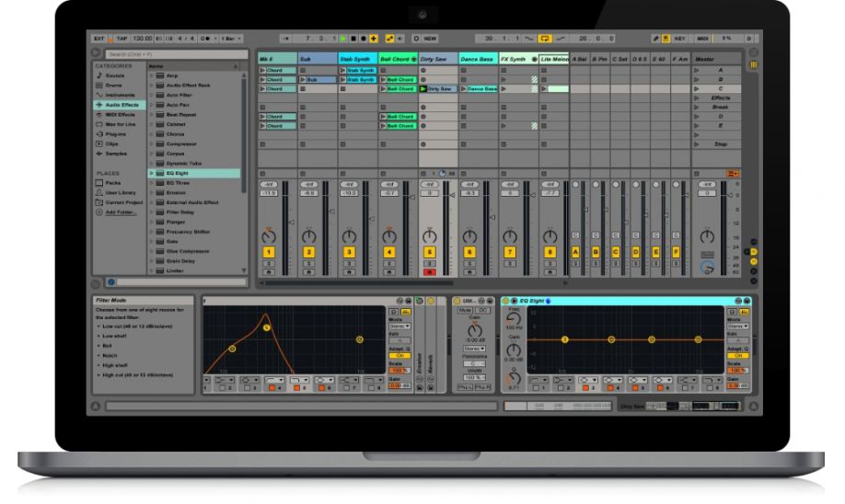845x504 pixels.
Task: Click the NEW button in the control bar
Action: [430, 39]
